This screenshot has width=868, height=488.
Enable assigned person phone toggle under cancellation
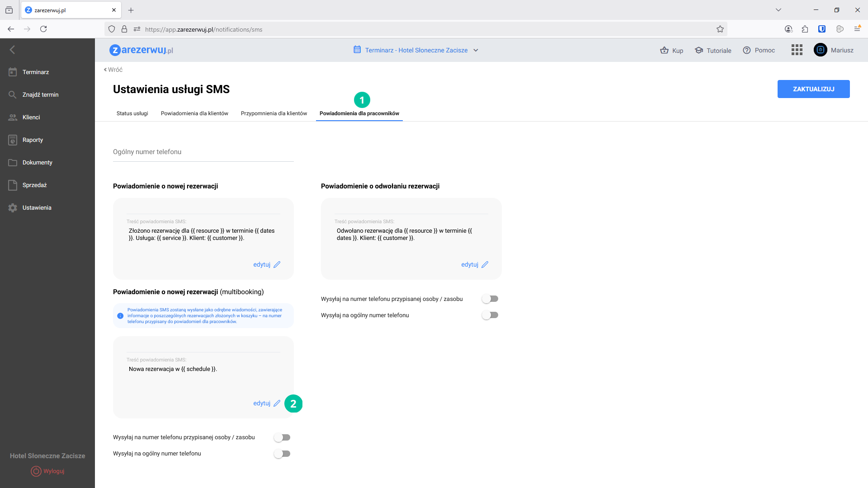tap(490, 299)
